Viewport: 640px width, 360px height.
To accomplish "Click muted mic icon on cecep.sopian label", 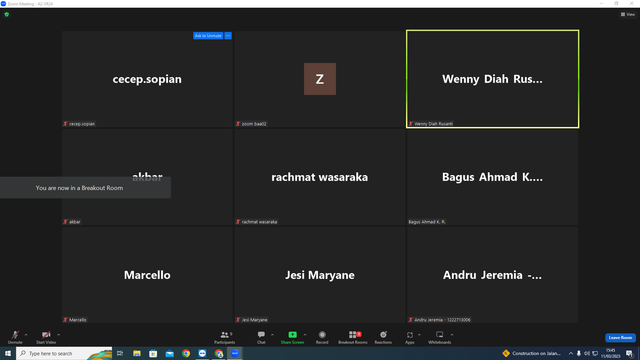I will 65,124.
